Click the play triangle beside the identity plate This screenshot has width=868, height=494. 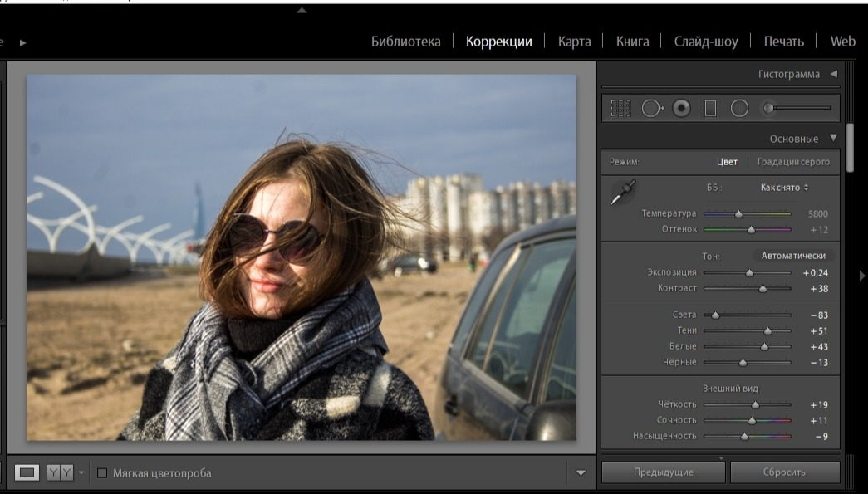pyautogui.click(x=22, y=42)
